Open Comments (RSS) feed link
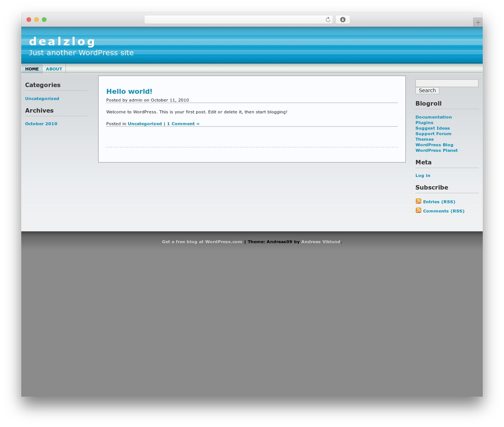This screenshot has height=427, width=504. (x=444, y=211)
